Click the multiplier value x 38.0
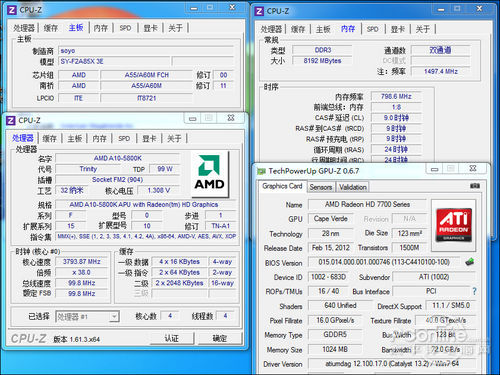500x375 pixels. pyautogui.click(x=82, y=272)
